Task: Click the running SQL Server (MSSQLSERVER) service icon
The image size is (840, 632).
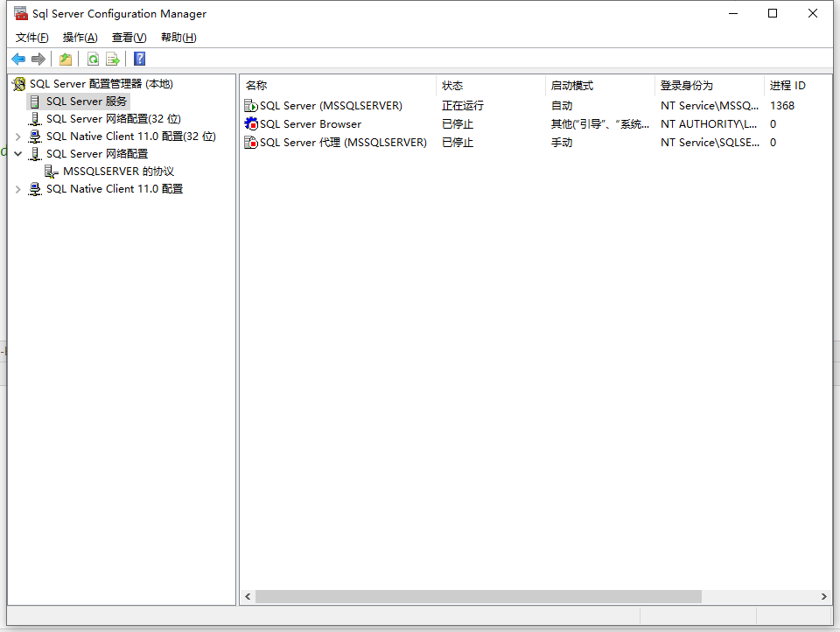Action: pos(251,106)
